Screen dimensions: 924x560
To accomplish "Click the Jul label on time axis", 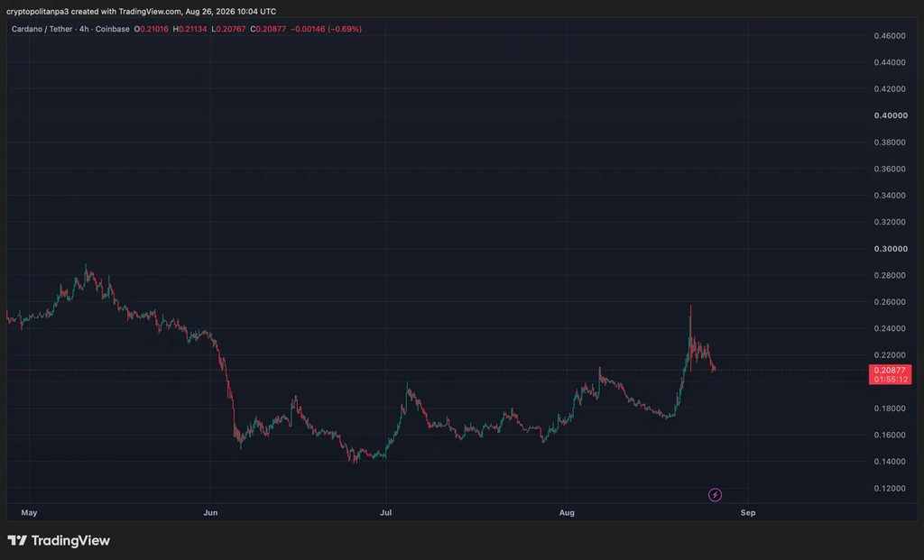I will [385, 513].
